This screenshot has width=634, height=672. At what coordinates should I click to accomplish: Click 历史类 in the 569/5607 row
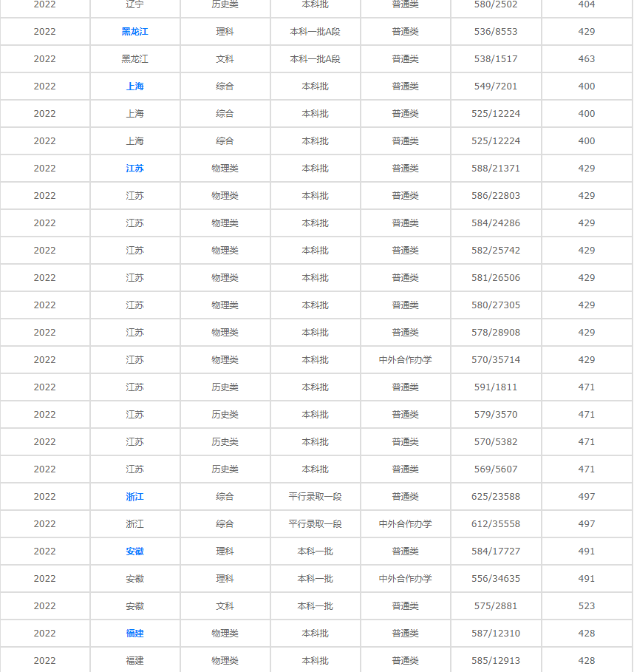tap(225, 469)
